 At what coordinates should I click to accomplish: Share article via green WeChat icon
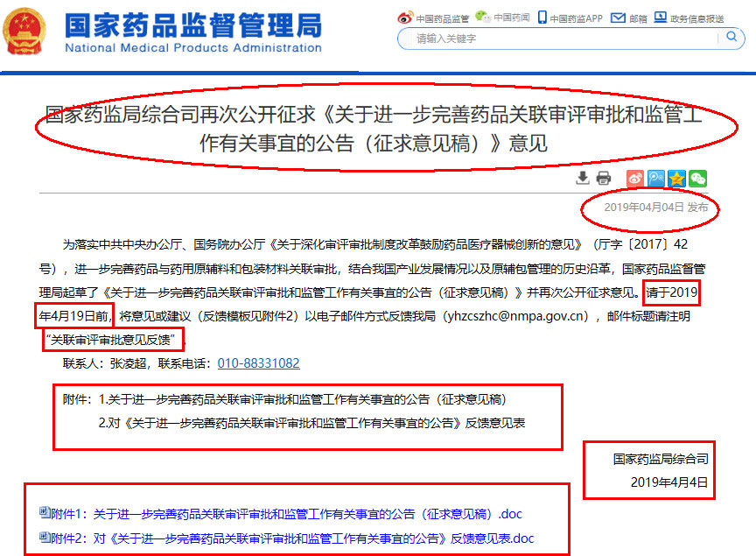(x=697, y=179)
